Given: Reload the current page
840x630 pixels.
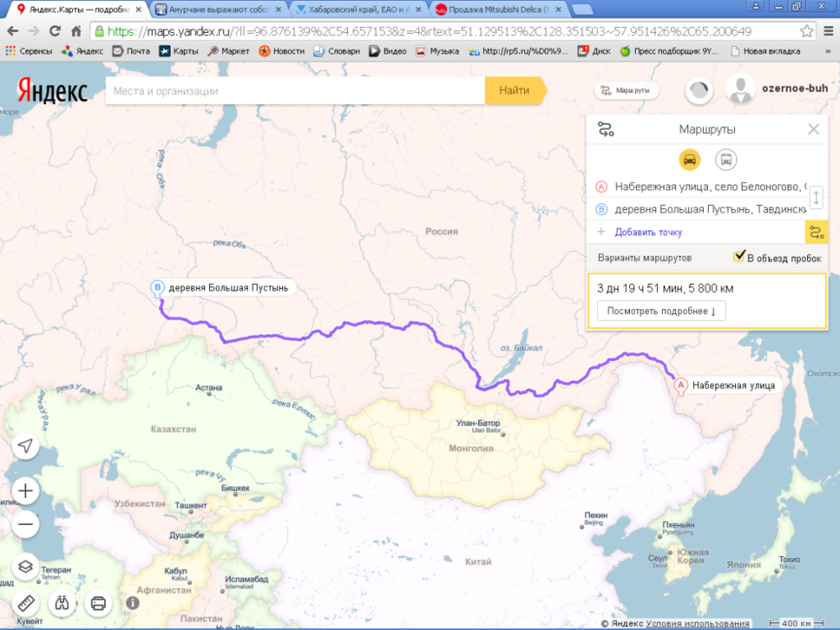Looking at the screenshot, I should (55, 32).
